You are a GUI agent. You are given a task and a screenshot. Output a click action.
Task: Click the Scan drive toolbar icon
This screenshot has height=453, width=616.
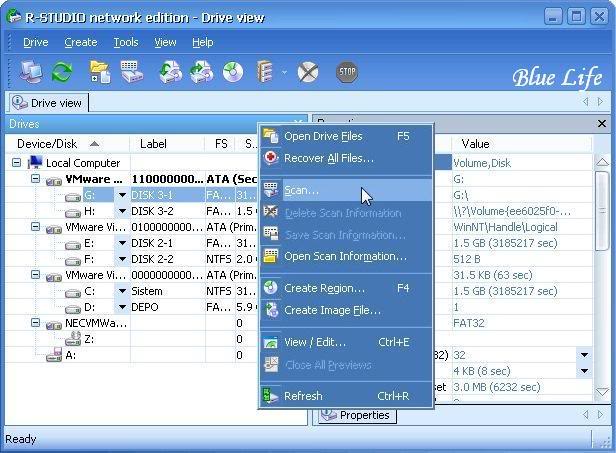pyautogui.click(x=132, y=72)
